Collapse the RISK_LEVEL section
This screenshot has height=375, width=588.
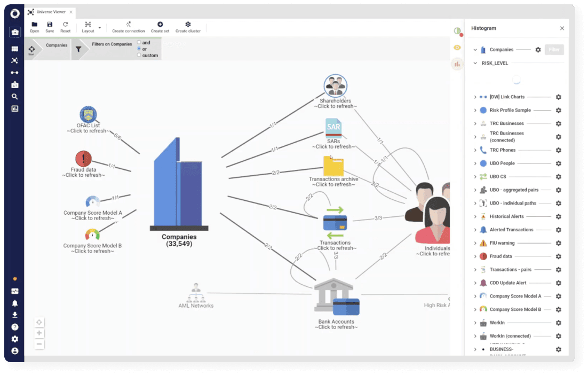(475, 63)
